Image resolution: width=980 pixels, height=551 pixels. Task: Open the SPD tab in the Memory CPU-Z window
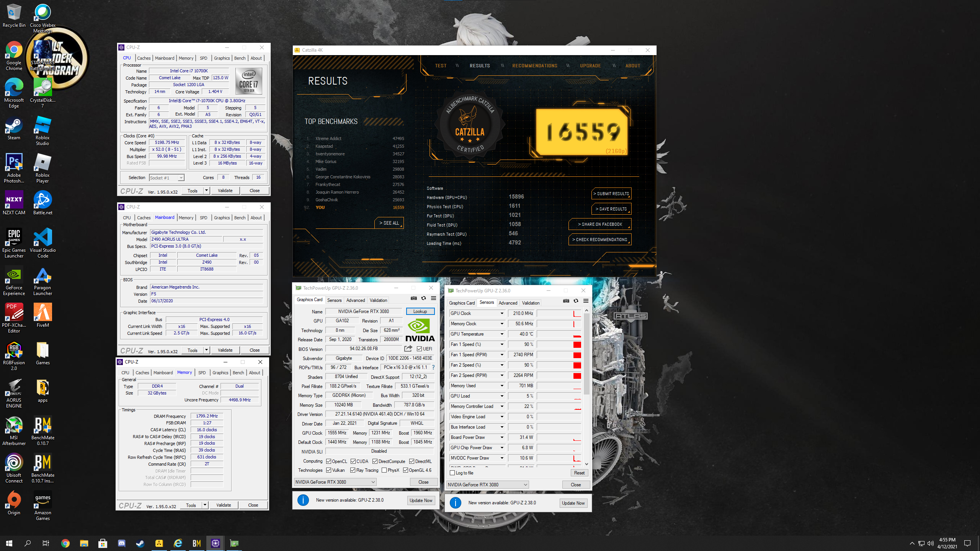(202, 373)
